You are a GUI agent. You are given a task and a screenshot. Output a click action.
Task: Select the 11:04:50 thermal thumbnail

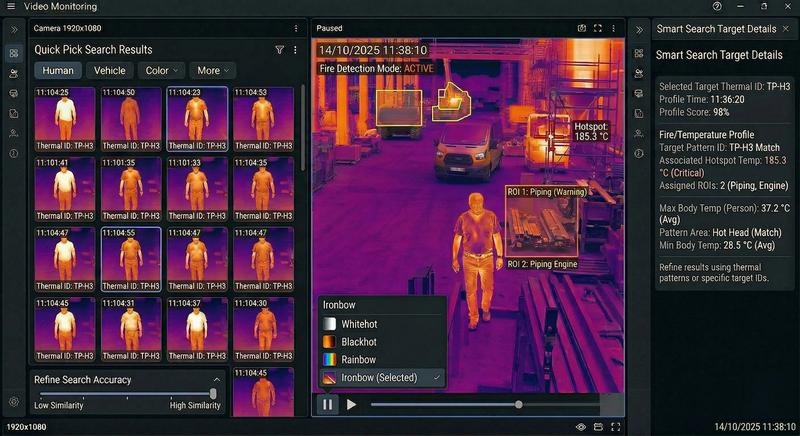pyautogui.click(x=131, y=119)
